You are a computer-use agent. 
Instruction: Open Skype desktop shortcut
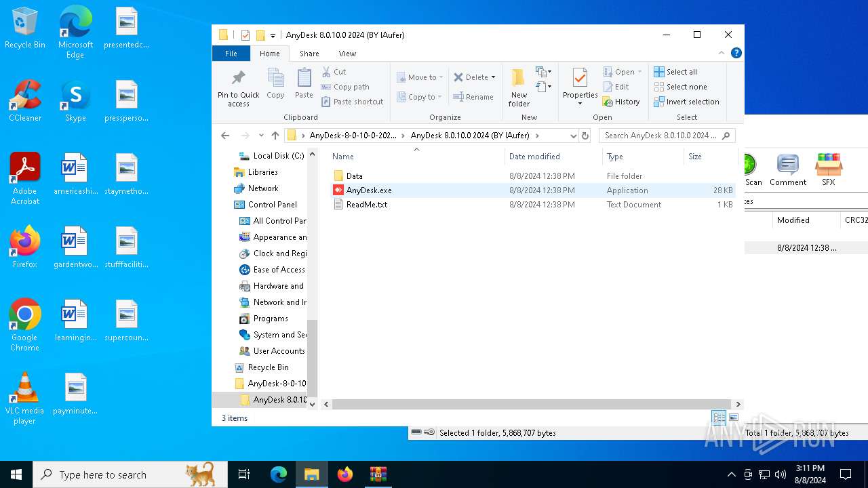75,101
